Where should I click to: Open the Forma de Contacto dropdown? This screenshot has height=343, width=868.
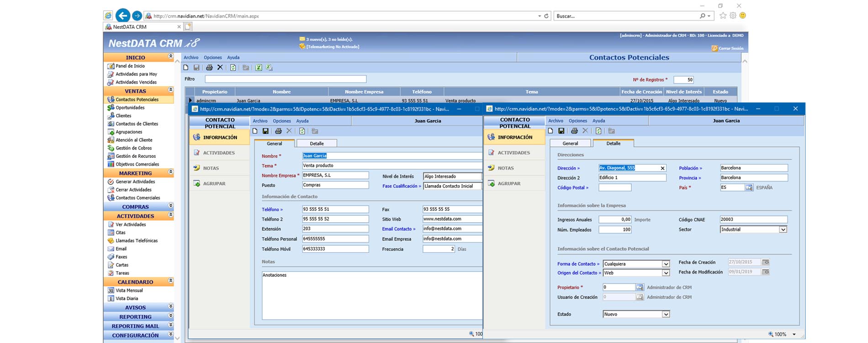click(x=666, y=264)
